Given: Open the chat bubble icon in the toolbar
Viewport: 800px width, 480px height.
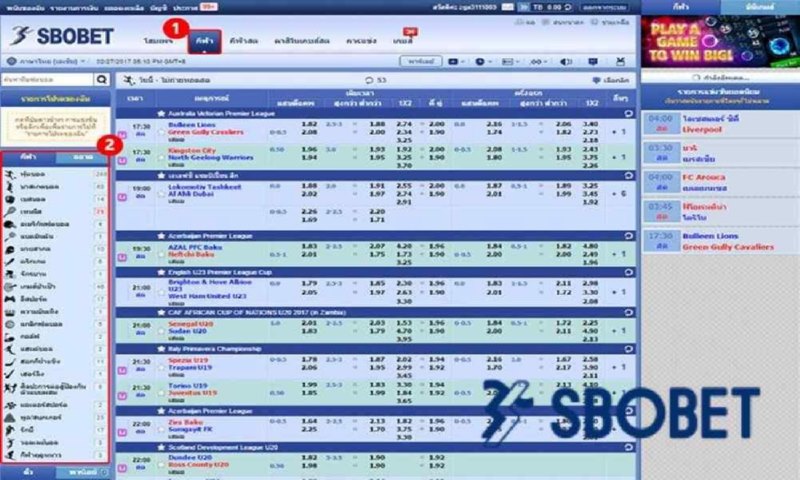Looking at the screenshot, I should 593,62.
